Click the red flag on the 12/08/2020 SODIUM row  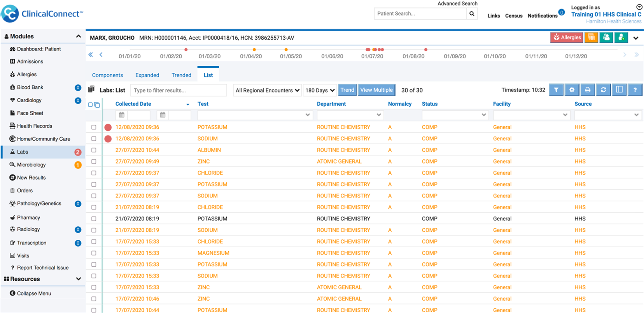pyautogui.click(x=108, y=139)
